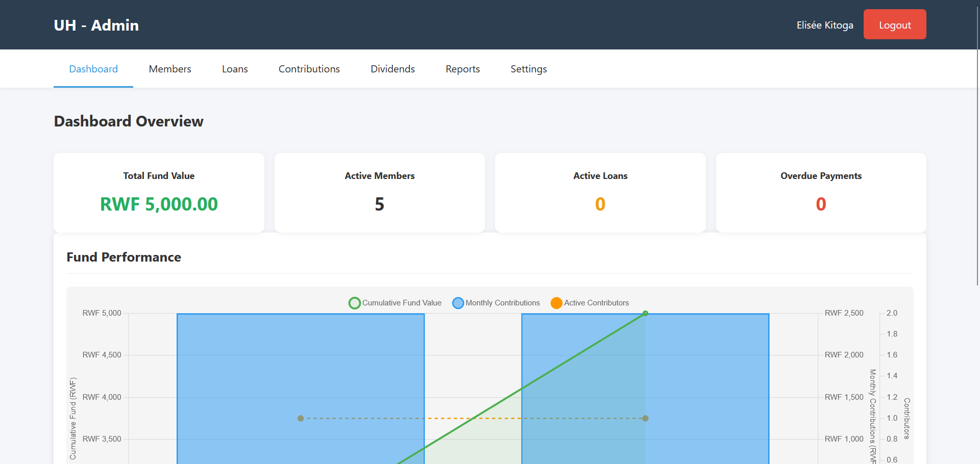The image size is (980, 464).
Task: Toggle the Cumulative Fund Value legend marker
Action: pos(355,303)
